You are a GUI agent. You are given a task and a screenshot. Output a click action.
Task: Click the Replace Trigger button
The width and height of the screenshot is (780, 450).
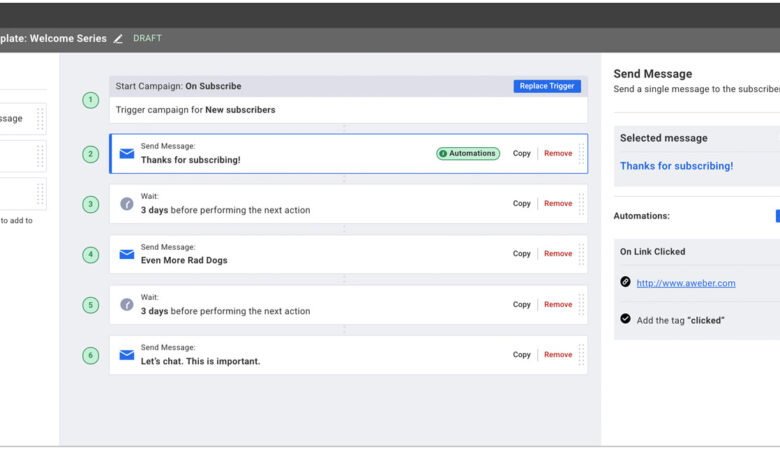(x=547, y=86)
